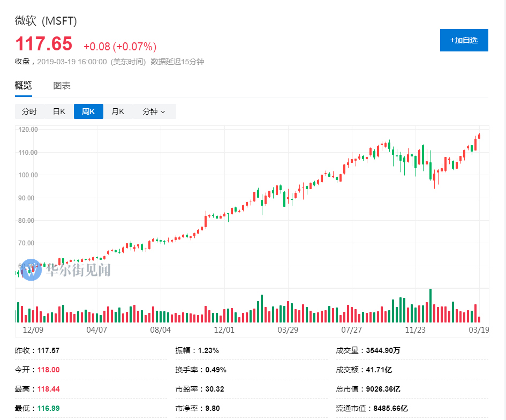The height and width of the screenshot is (420, 506).
Task: Click the latest candlestick at chart's right edge
Action: (x=479, y=136)
